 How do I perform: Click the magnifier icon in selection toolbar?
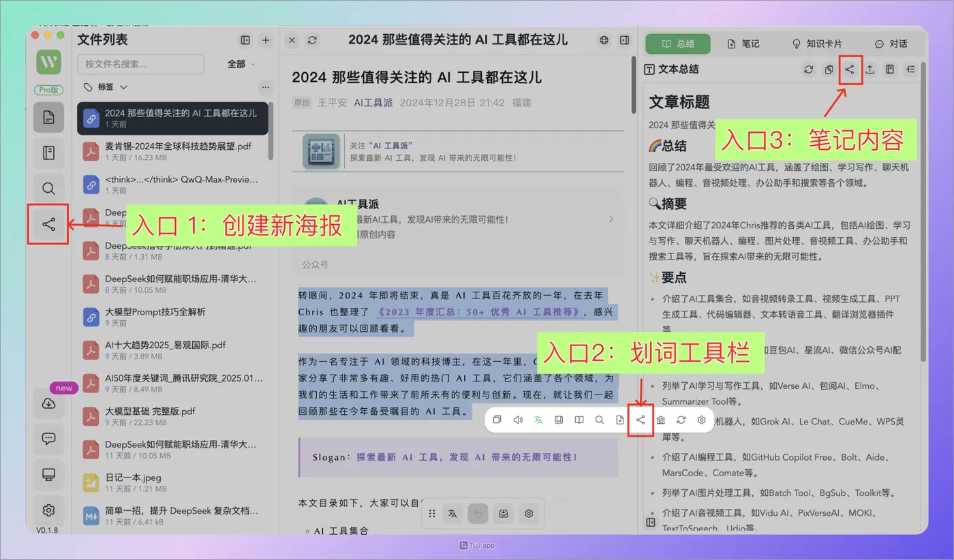600,420
